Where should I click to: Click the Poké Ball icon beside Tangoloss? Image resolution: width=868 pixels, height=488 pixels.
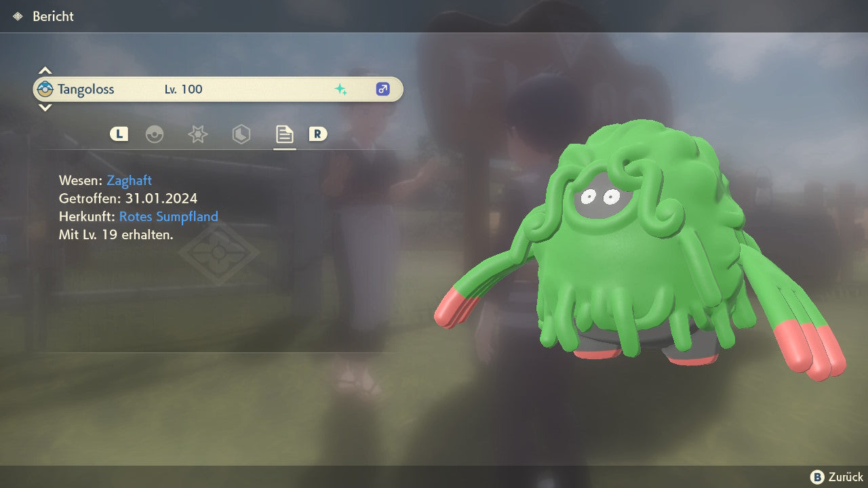coord(45,89)
